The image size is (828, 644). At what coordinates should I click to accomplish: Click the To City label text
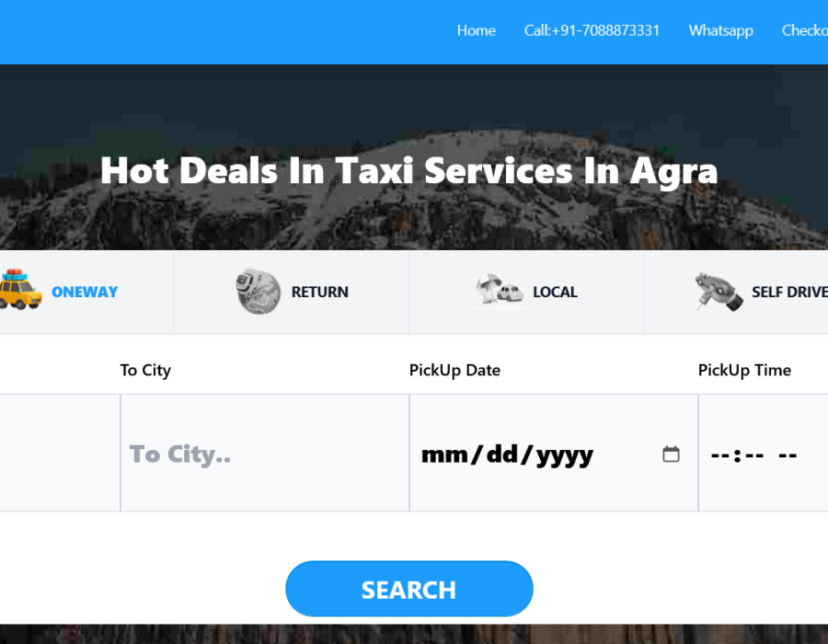pos(145,370)
